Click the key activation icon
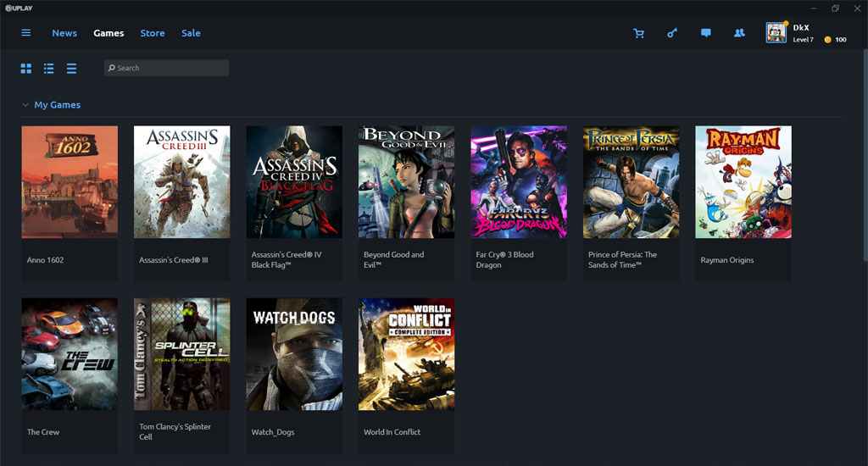The height and width of the screenshot is (466, 868). click(x=672, y=33)
